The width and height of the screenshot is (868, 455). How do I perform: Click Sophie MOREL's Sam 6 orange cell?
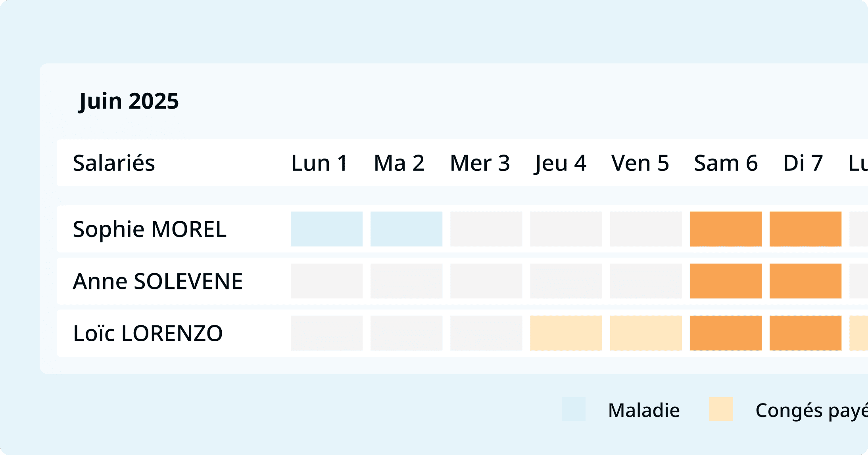[726, 229]
